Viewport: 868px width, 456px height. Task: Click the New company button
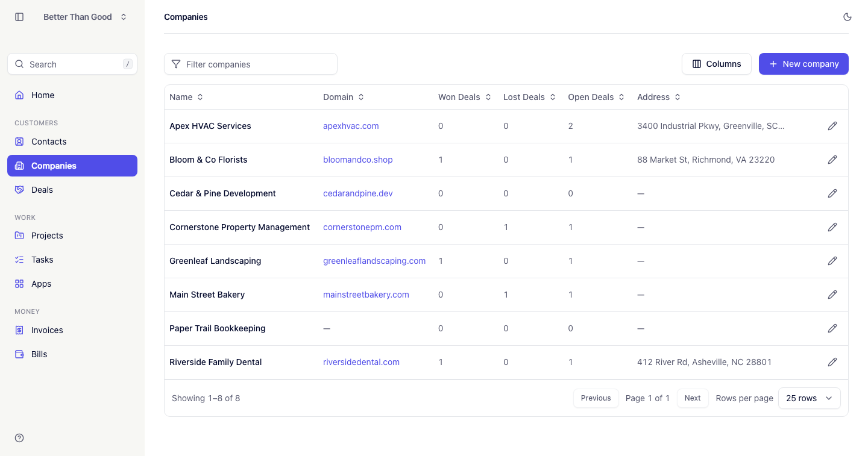pos(804,64)
